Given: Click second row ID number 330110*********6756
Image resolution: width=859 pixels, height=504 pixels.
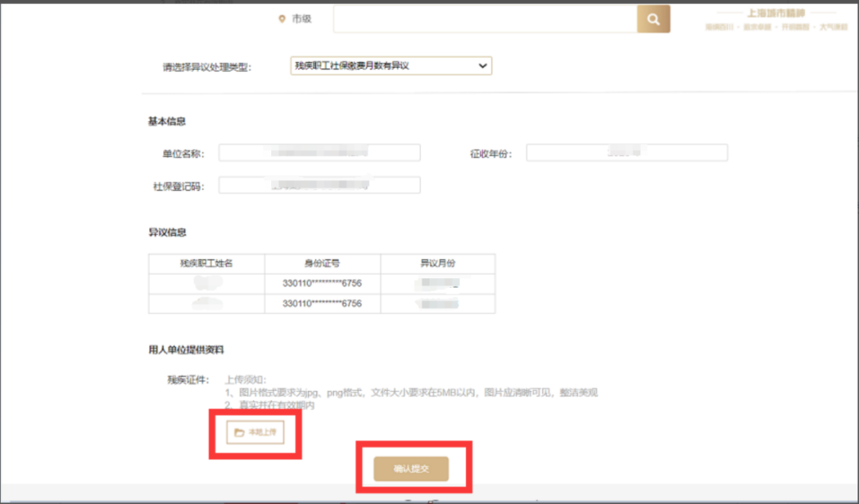Looking at the screenshot, I should [x=322, y=304].
